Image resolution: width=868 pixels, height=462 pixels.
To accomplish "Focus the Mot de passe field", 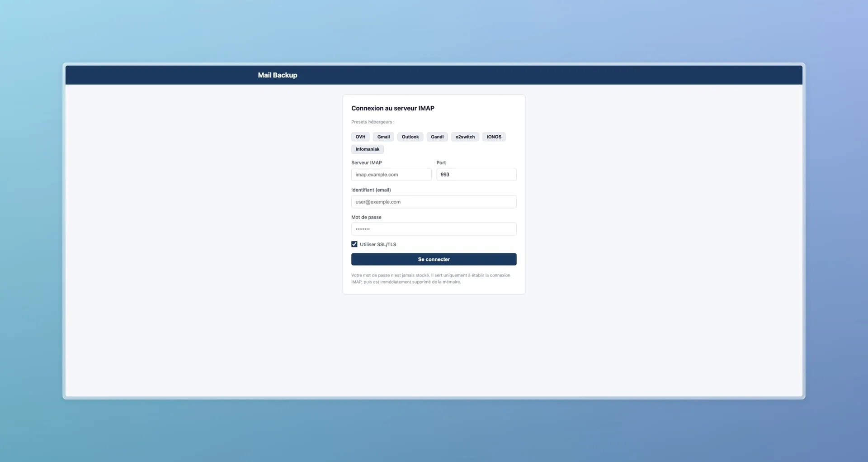I will [434, 229].
